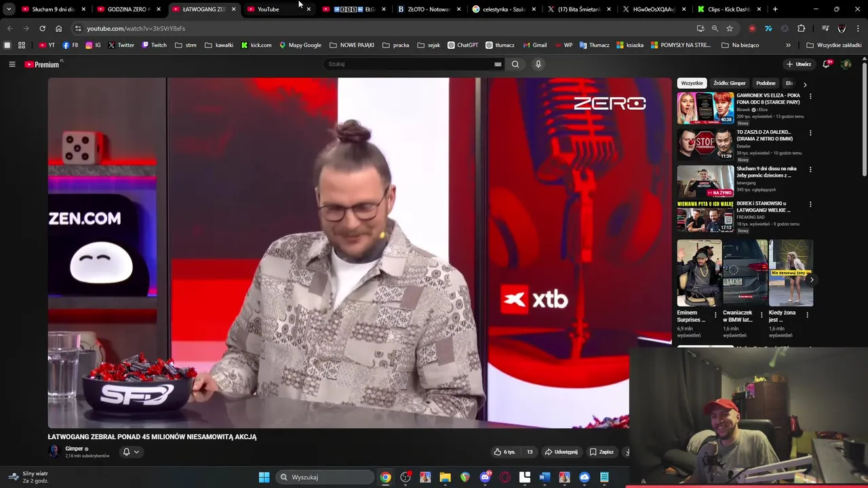Image resolution: width=868 pixels, height=488 pixels.
Task: Open the YouTube notifications bell
Action: tap(826, 64)
